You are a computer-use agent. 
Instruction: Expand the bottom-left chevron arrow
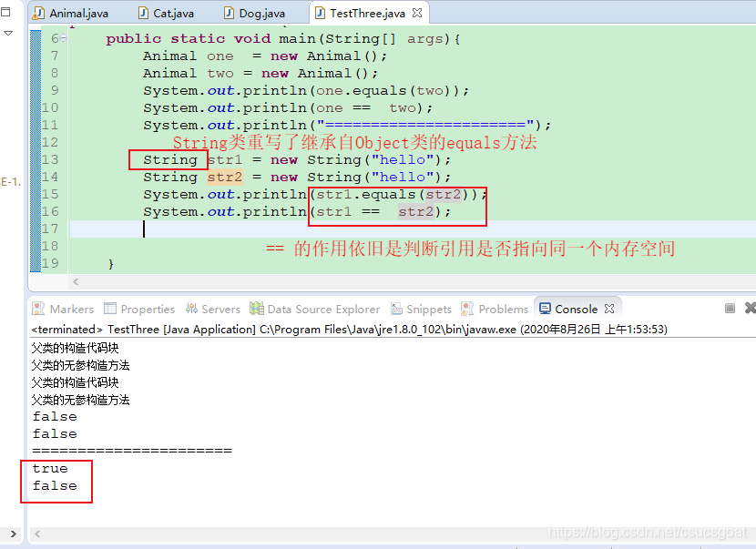tap(13, 534)
